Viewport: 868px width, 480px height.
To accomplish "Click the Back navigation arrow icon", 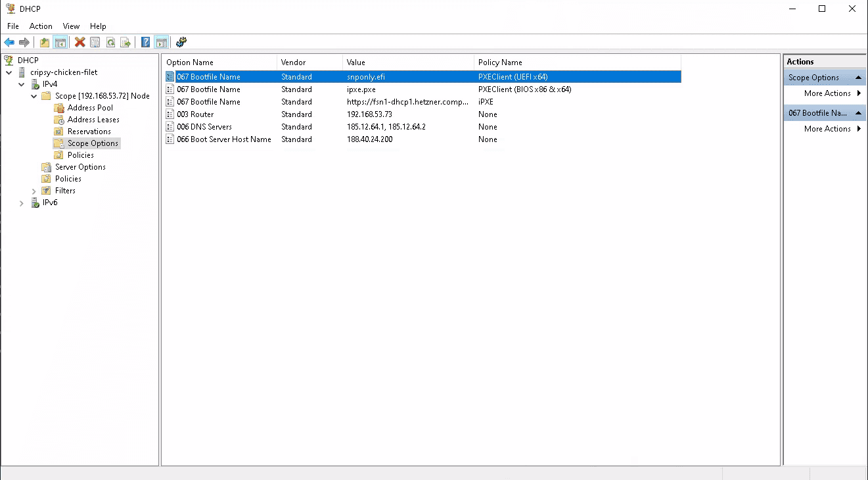I will tap(9, 42).
